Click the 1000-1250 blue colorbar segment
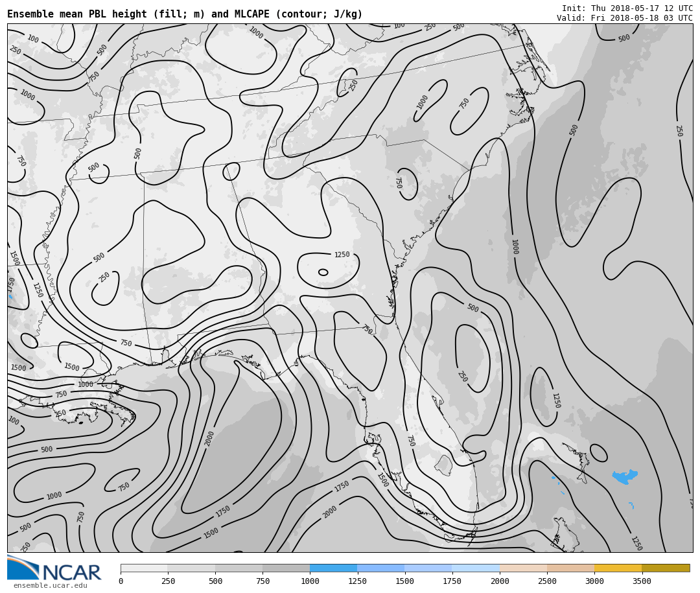 click(334, 568)
